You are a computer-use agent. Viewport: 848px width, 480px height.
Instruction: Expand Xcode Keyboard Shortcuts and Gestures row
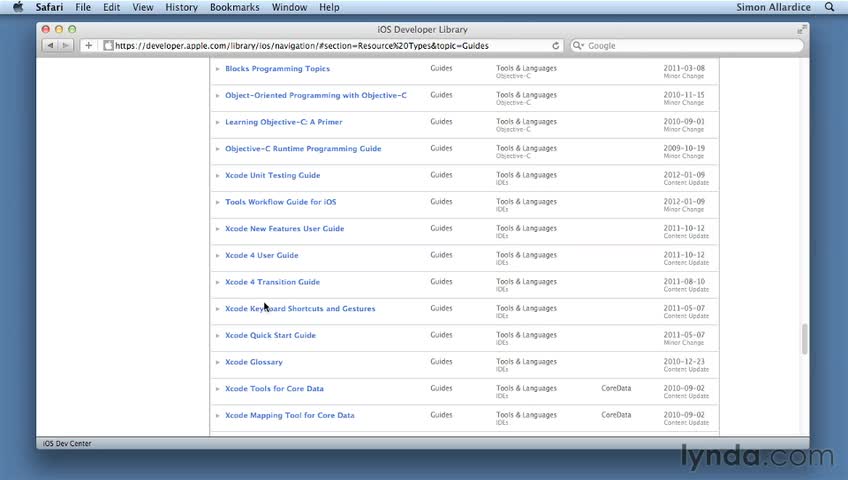coord(217,309)
